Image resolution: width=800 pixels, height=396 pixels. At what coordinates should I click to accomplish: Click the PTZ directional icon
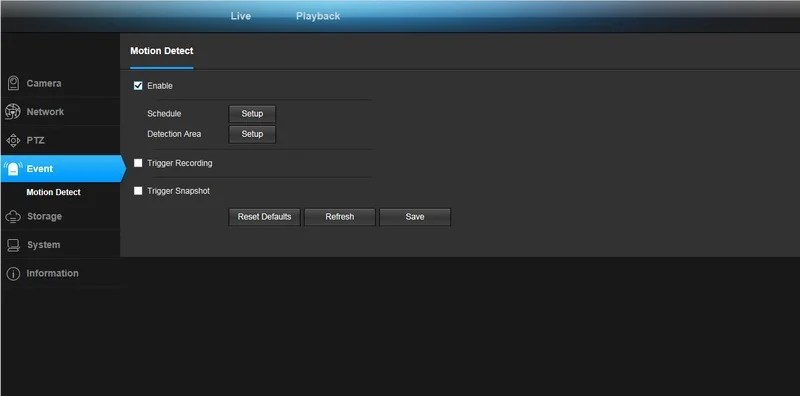click(13, 140)
